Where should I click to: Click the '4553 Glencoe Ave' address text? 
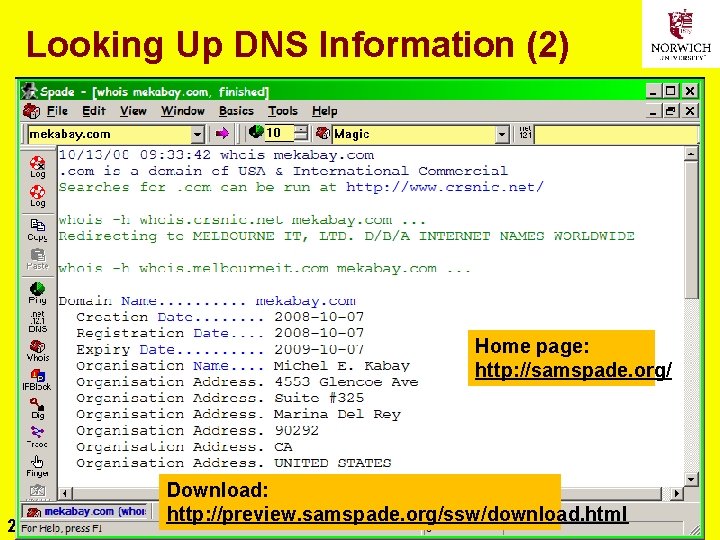click(x=346, y=382)
